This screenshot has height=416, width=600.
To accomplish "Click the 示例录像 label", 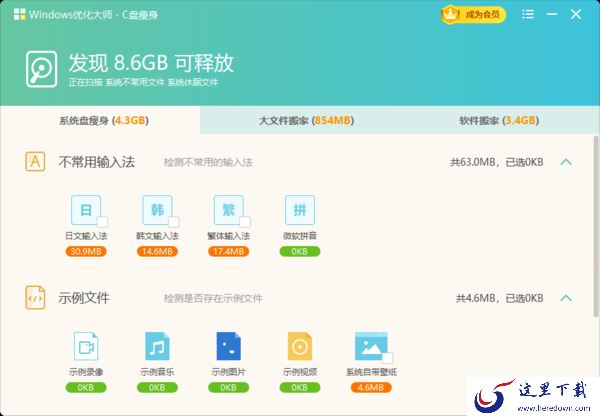I will pyautogui.click(x=86, y=372).
